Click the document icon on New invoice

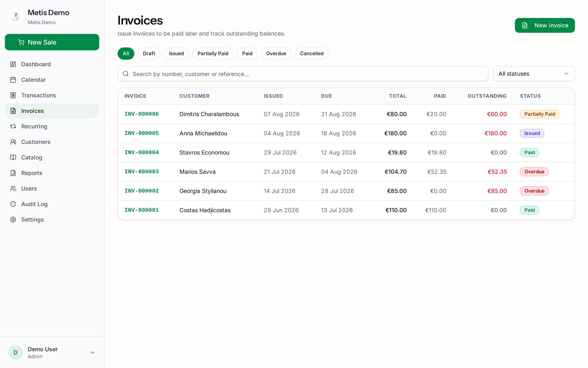coord(525,25)
